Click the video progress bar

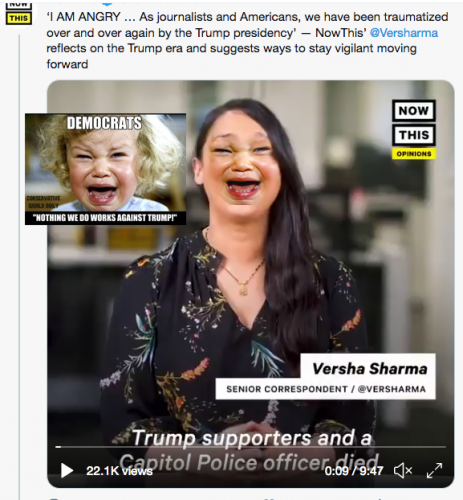click(x=250, y=447)
